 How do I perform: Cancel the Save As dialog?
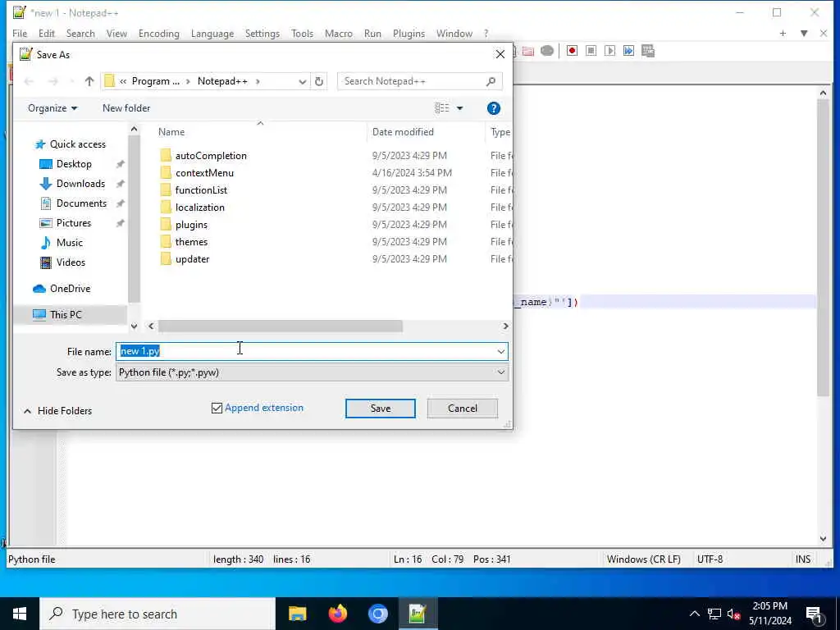463,409
